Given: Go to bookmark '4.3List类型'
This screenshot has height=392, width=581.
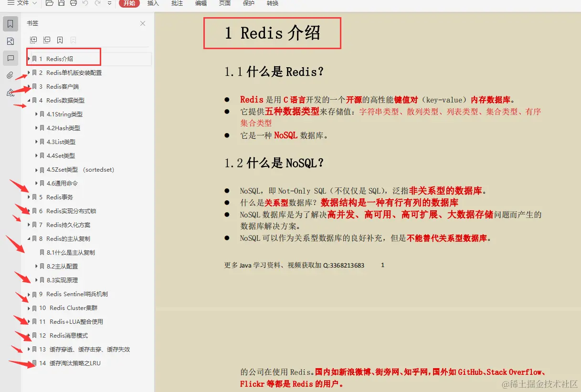Looking at the screenshot, I should 61,142.
